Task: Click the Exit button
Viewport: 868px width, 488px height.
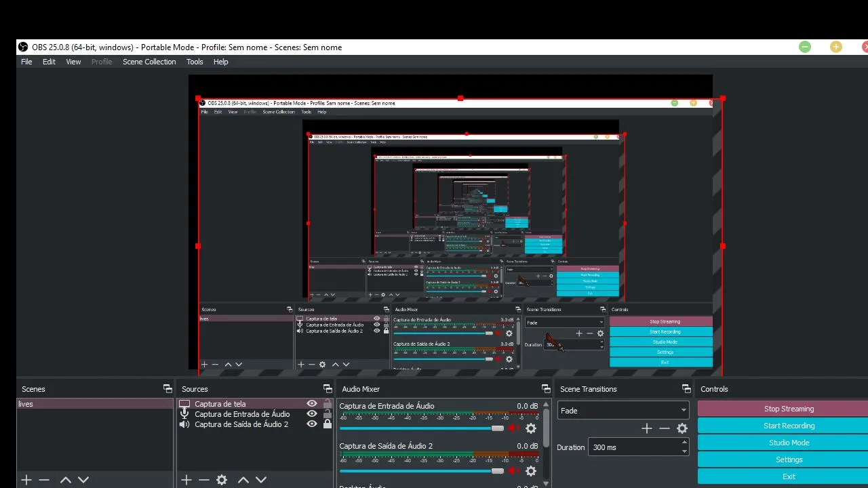Action: [x=789, y=476]
